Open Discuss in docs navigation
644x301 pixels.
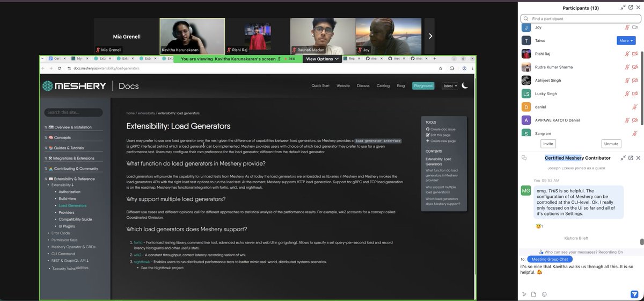(363, 85)
